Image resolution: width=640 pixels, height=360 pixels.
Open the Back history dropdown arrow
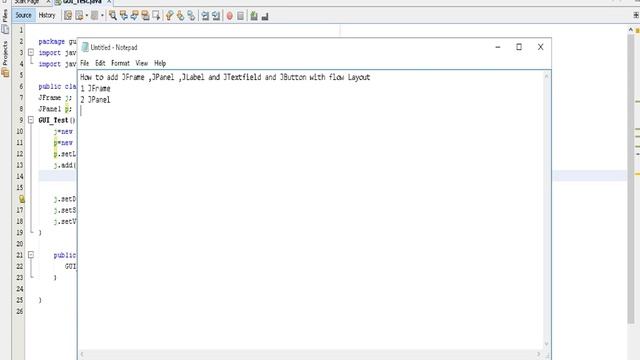pos(87,16)
